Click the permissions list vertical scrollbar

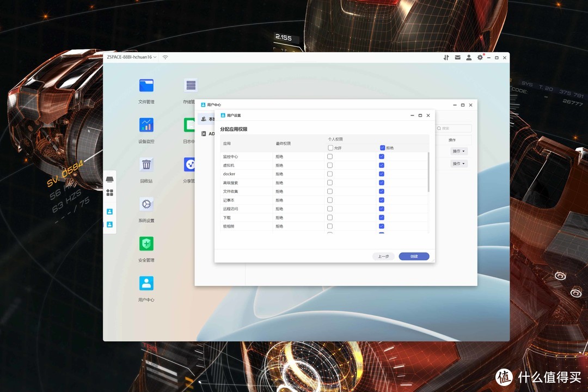[428, 172]
